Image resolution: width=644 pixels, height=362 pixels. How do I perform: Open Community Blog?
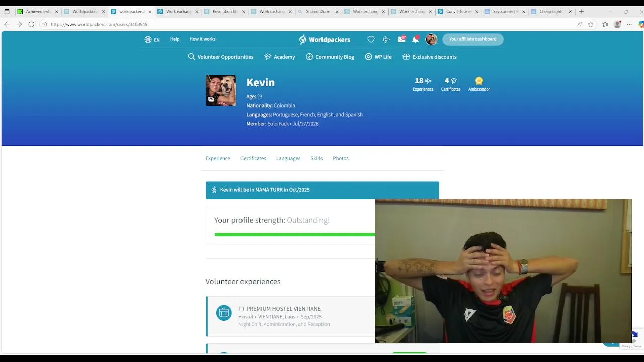click(330, 57)
